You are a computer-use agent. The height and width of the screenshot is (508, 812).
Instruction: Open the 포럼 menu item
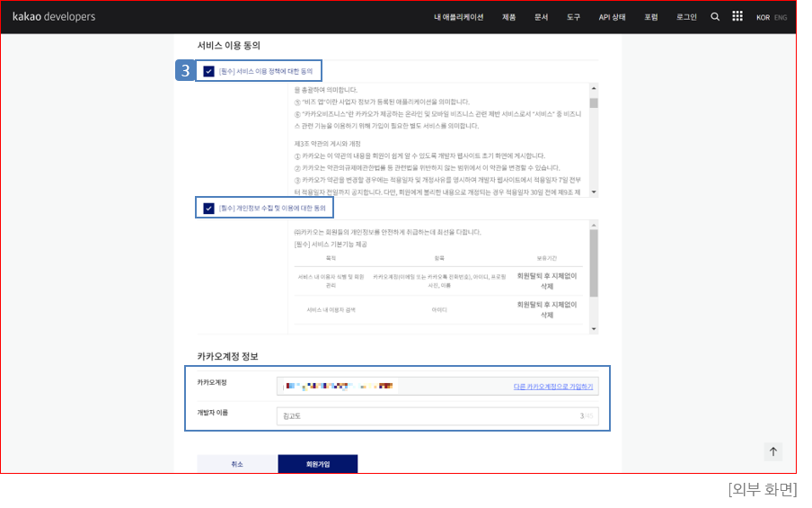click(651, 17)
